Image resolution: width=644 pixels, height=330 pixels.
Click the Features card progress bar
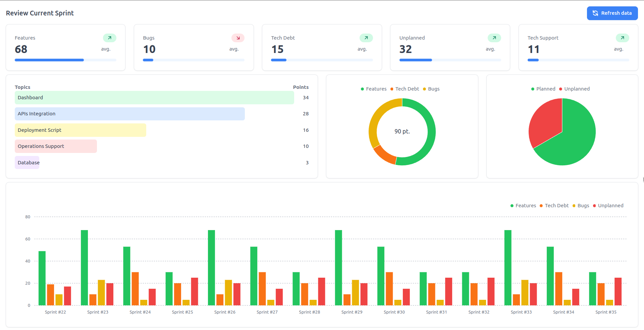coord(65,60)
